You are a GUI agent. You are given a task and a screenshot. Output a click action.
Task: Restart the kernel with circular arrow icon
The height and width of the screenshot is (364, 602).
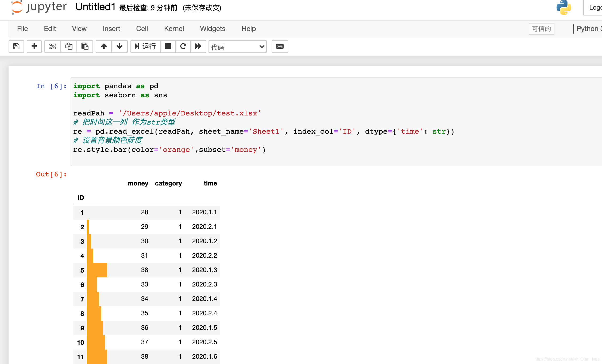(x=183, y=47)
